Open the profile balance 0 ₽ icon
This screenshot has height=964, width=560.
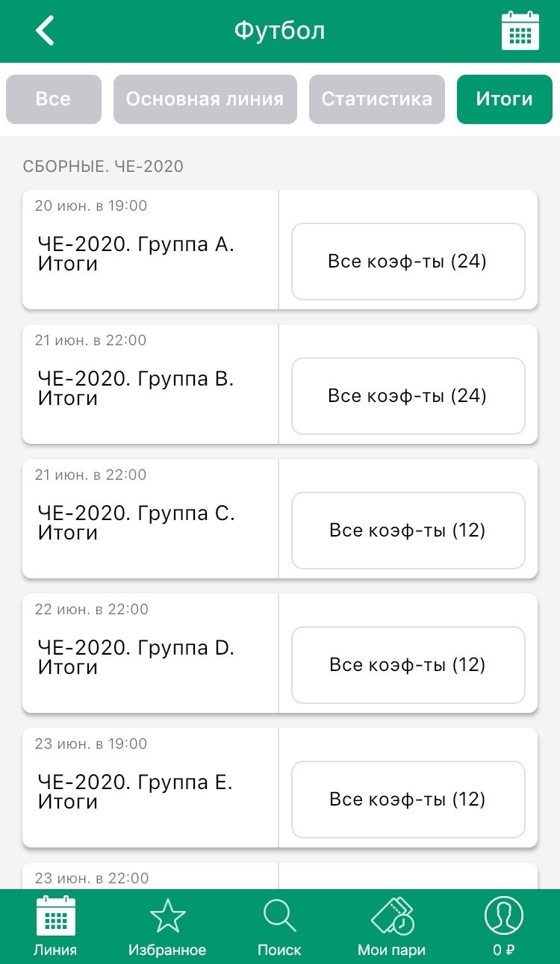(503, 916)
